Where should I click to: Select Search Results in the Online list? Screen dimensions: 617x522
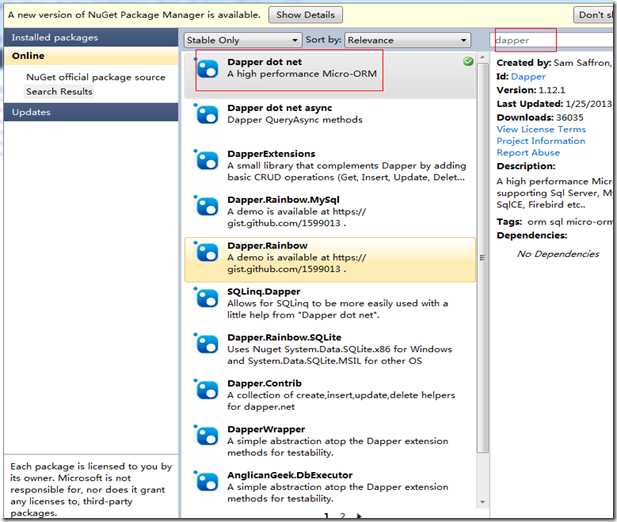pyautogui.click(x=59, y=91)
